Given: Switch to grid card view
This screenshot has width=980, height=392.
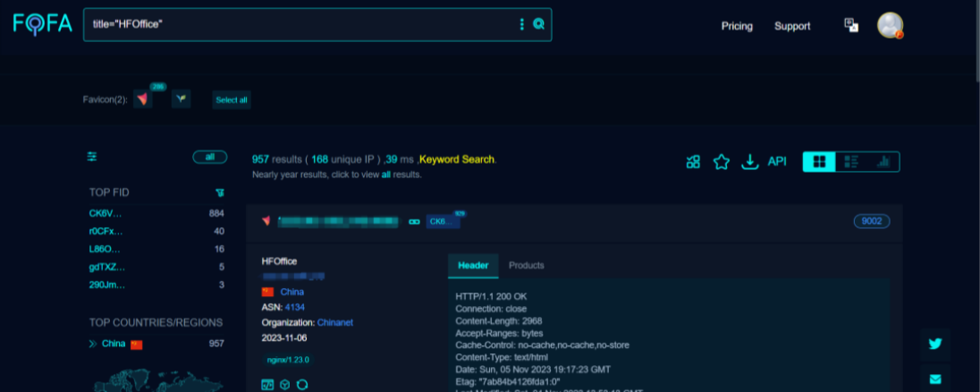Looking at the screenshot, I should 819,162.
